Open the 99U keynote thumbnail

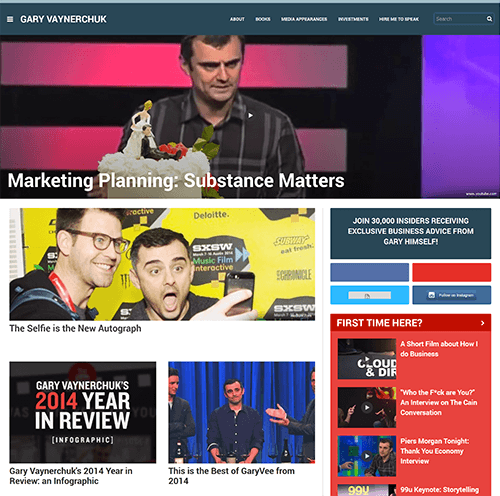(367, 490)
